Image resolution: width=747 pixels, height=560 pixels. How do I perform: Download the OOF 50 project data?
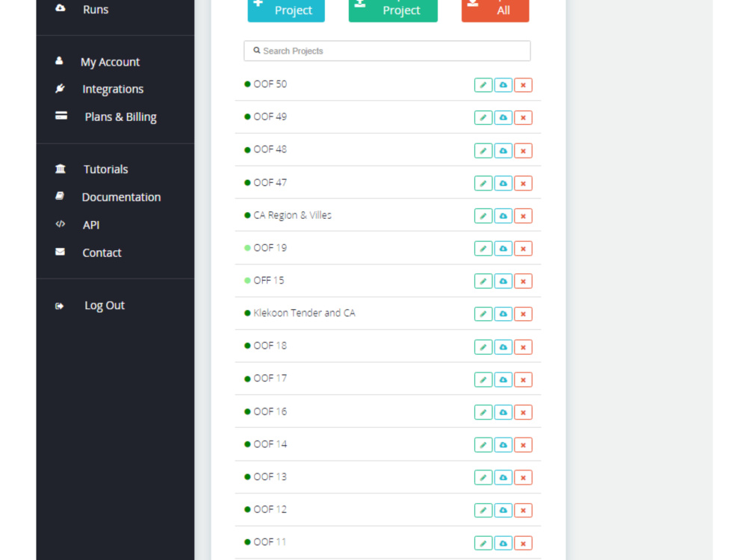(503, 85)
